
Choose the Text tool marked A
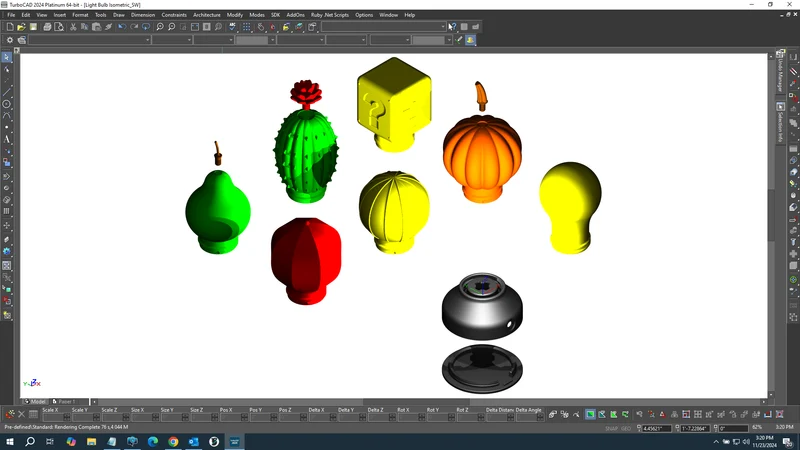click(7, 139)
